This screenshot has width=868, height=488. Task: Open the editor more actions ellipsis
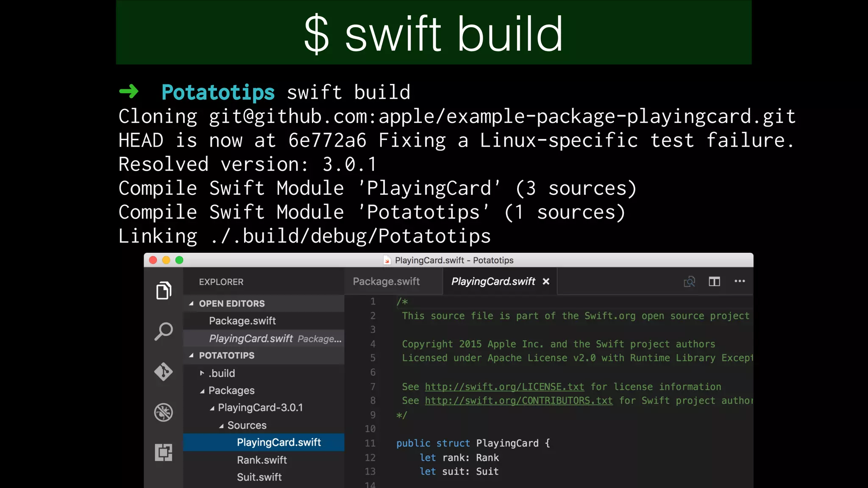740,281
